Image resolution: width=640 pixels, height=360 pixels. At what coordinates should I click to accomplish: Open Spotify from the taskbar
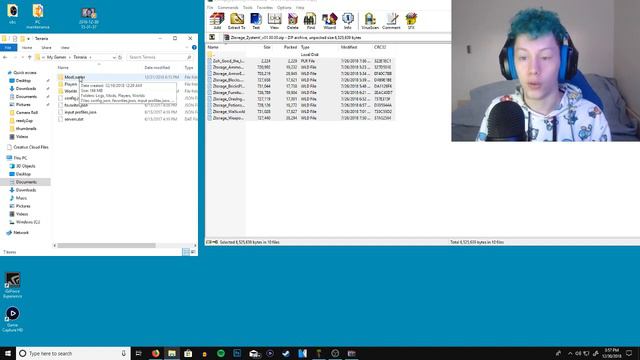221,353
